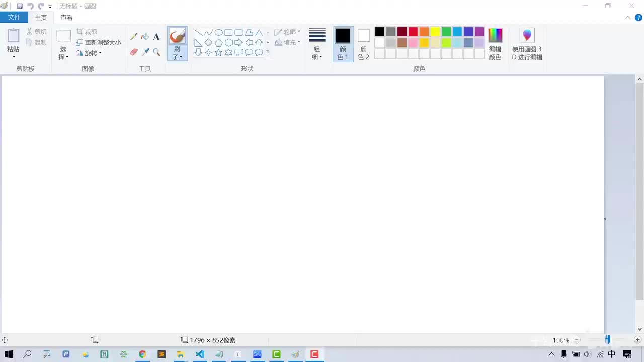Open the 编辑颜色 color editor

click(x=495, y=44)
